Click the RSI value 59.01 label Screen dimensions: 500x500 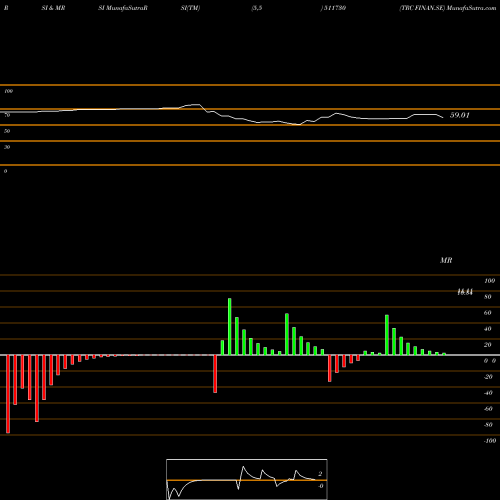click(460, 115)
